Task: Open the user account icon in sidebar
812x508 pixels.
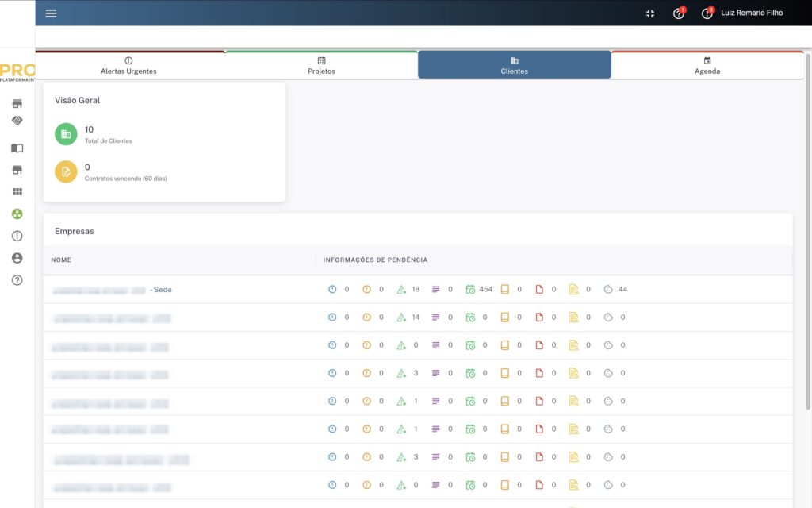Action: click(17, 258)
